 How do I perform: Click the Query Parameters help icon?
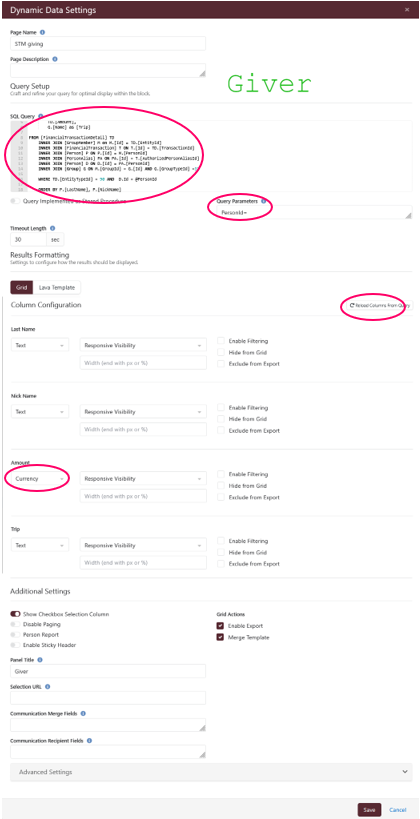tap(263, 201)
